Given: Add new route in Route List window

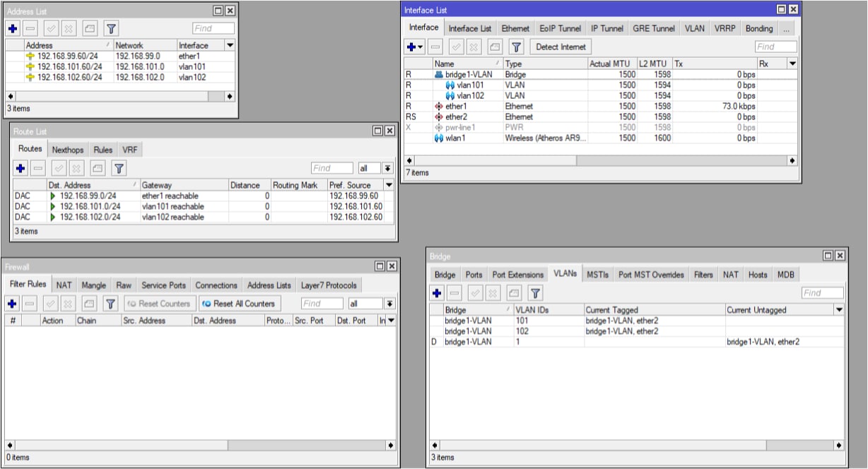Looking at the screenshot, I should pyautogui.click(x=20, y=168).
